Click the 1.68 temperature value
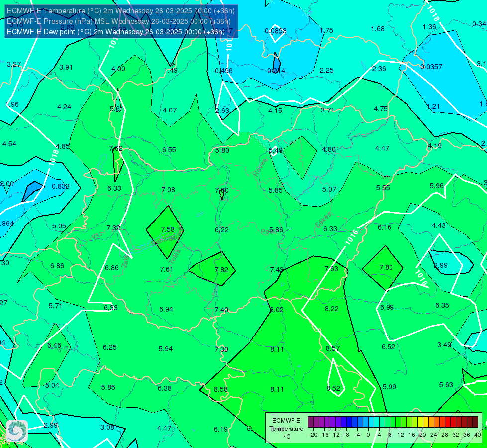The image size is (487, 448). pyautogui.click(x=378, y=29)
